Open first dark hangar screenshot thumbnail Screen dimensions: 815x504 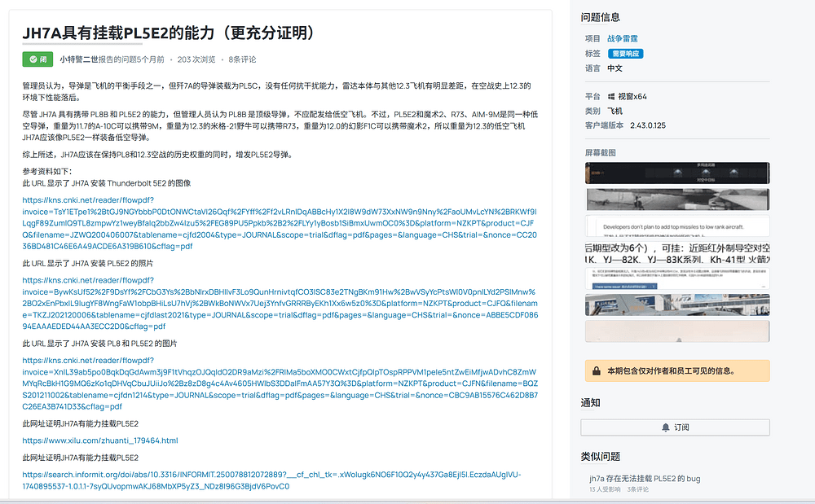click(677, 173)
